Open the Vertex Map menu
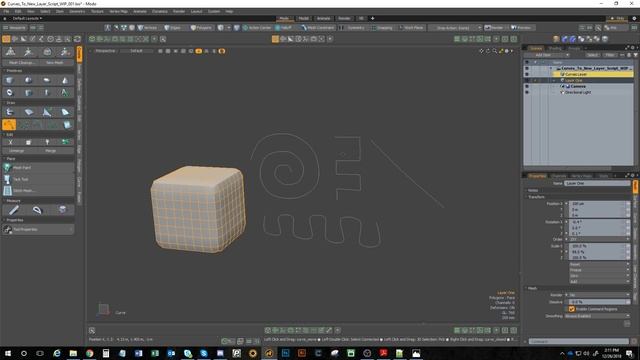This screenshot has height=360, width=640. pos(118,11)
